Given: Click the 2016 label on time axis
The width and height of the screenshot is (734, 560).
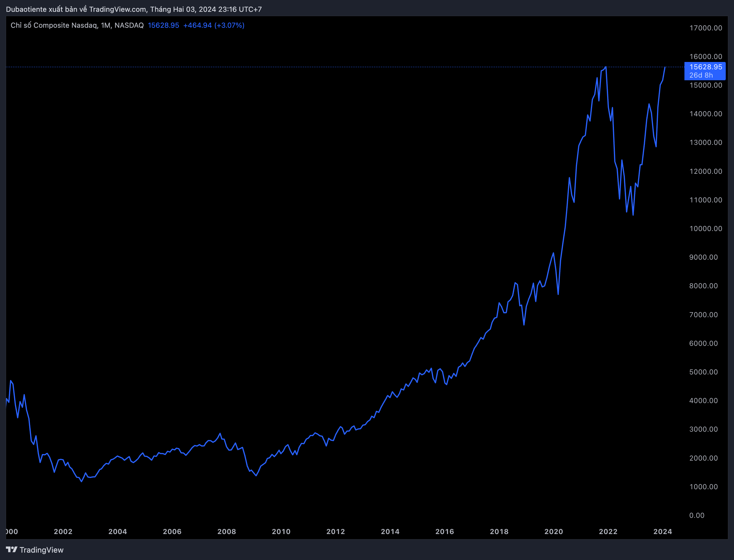Looking at the screenshot, I should click(x=444, y=532).
